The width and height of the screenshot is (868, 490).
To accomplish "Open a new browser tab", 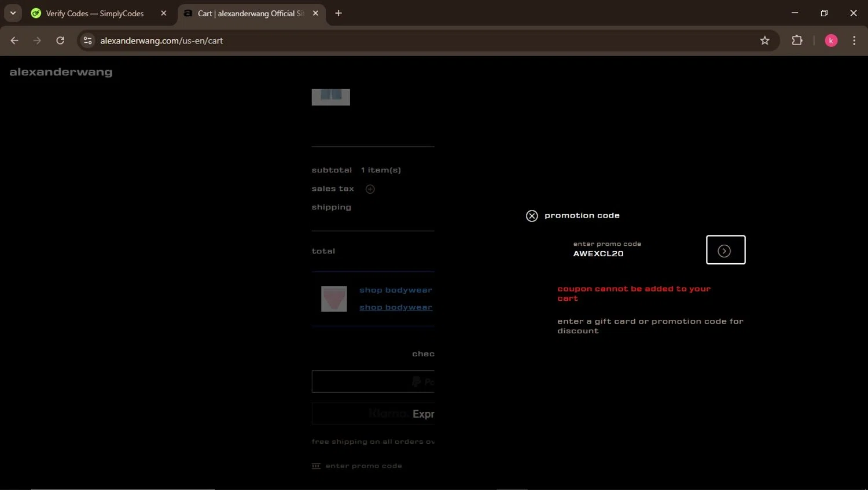I will pos(339,13).
